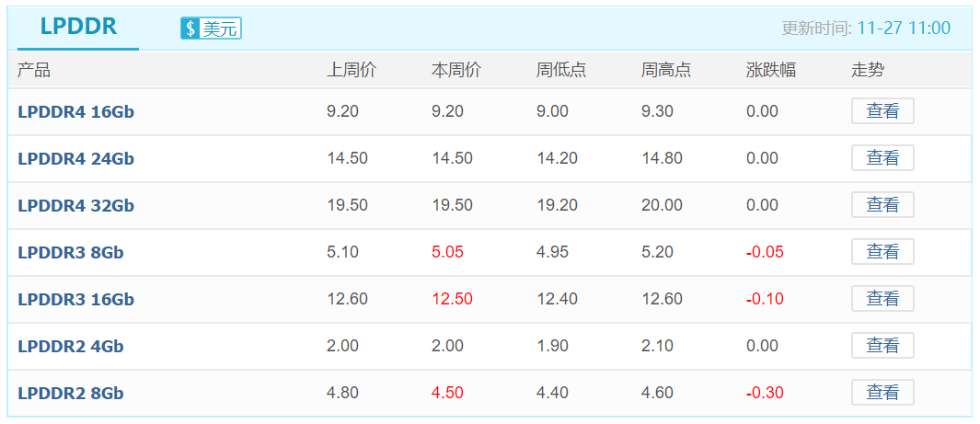
Task: Toggle the 美元 currency switch
Action: [x=212, y=29]
